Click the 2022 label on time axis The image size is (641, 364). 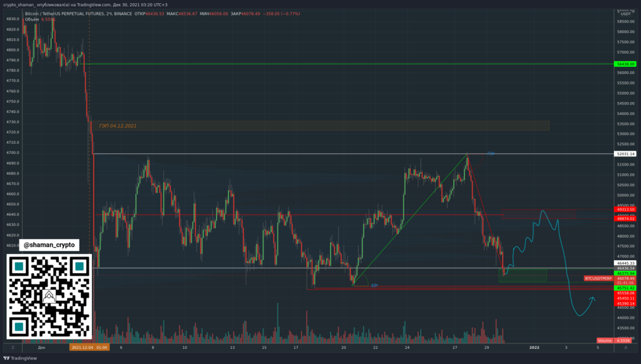pos(534,346)
